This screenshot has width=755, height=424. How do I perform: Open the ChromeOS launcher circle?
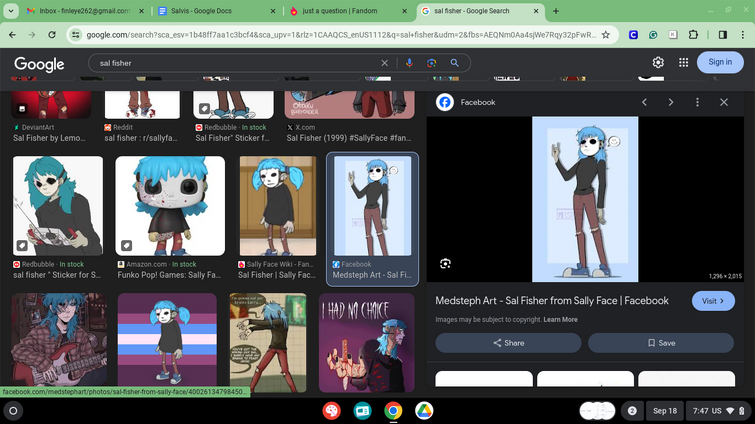[x=13, y=411]
